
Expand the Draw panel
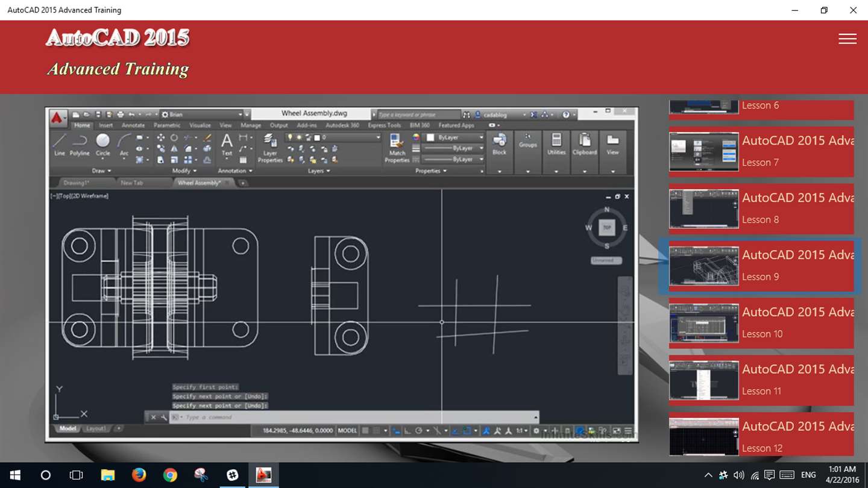[101, 171]
